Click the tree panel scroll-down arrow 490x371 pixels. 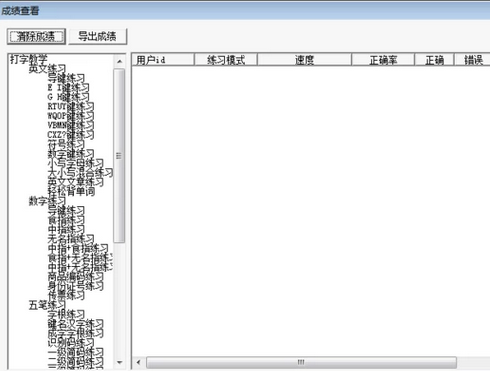[119, 362]
